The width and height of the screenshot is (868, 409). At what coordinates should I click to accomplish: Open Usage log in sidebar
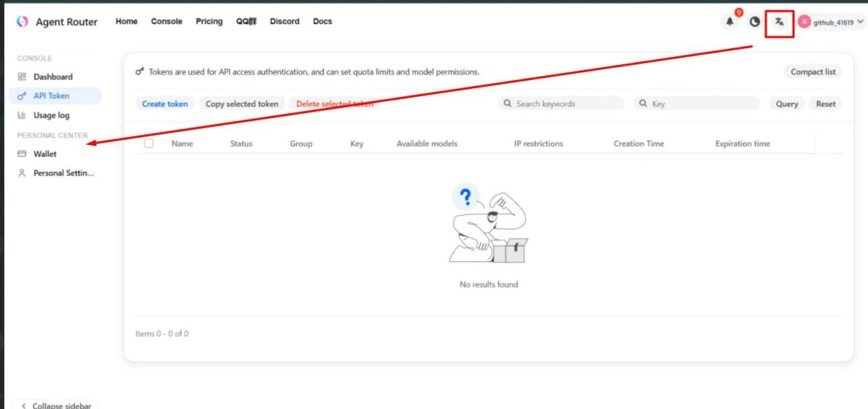point(57,115)
